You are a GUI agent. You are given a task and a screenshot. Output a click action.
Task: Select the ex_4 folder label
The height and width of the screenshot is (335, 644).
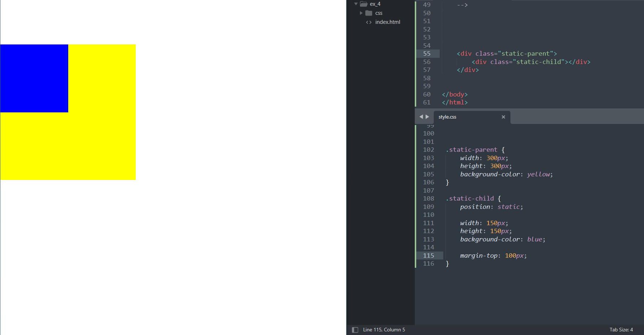(375, 4)
